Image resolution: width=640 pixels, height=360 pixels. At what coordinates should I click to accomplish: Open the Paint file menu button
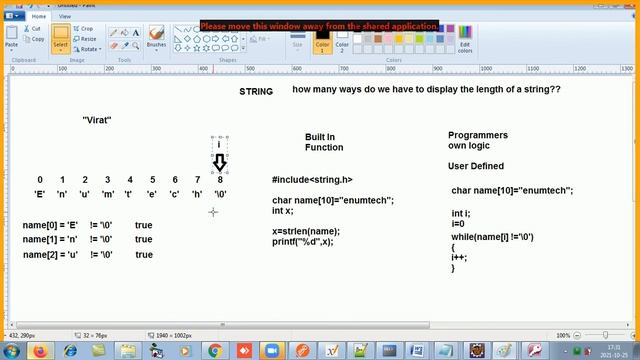tap(13, 16)
